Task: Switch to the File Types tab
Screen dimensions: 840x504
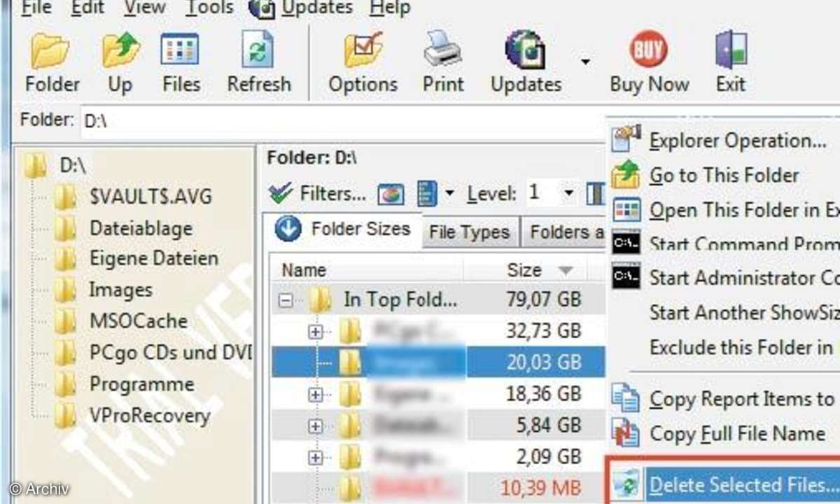Action: click(468, 232)
